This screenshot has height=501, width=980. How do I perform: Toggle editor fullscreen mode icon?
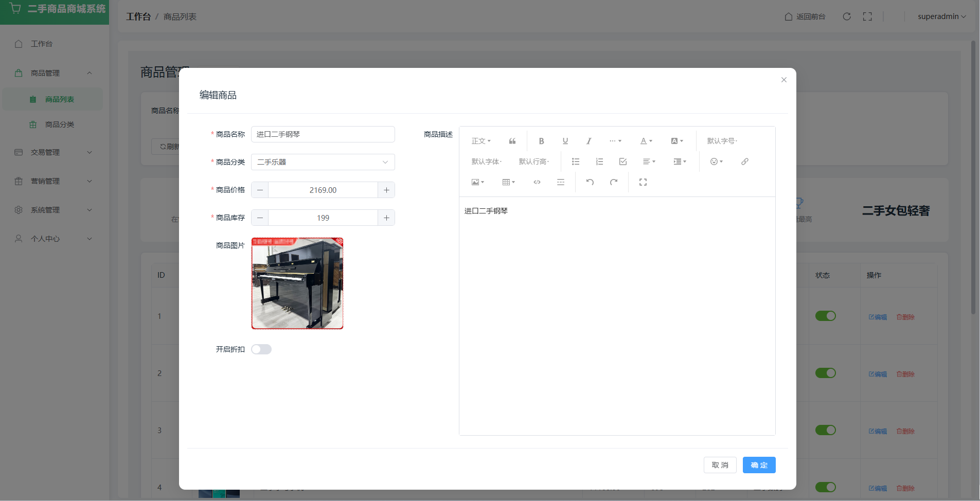643,182
